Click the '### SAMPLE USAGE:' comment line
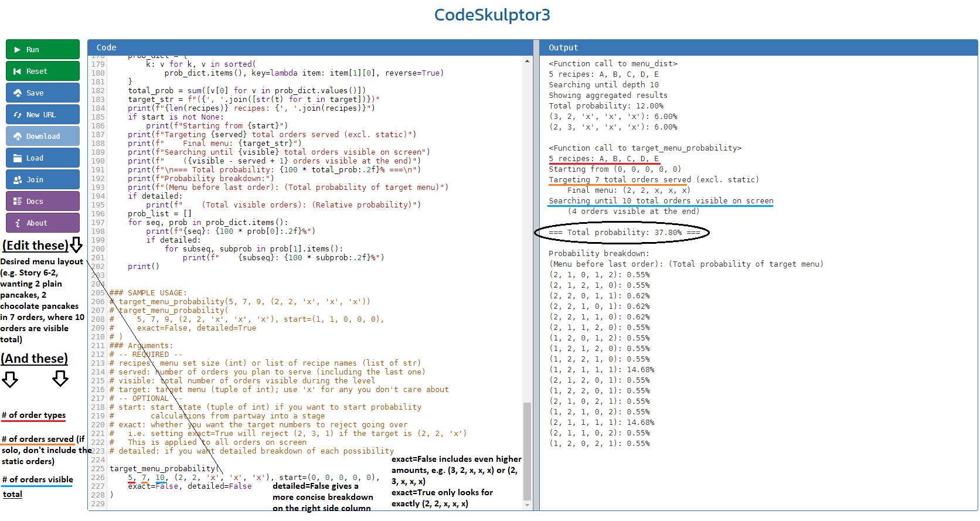Image resolution: width=980 pixels, height=521 pixels. coord(148,293)
